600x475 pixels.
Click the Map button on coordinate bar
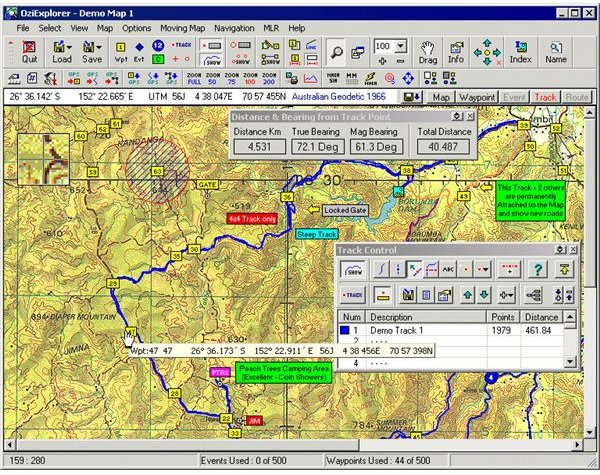point(441,97)
